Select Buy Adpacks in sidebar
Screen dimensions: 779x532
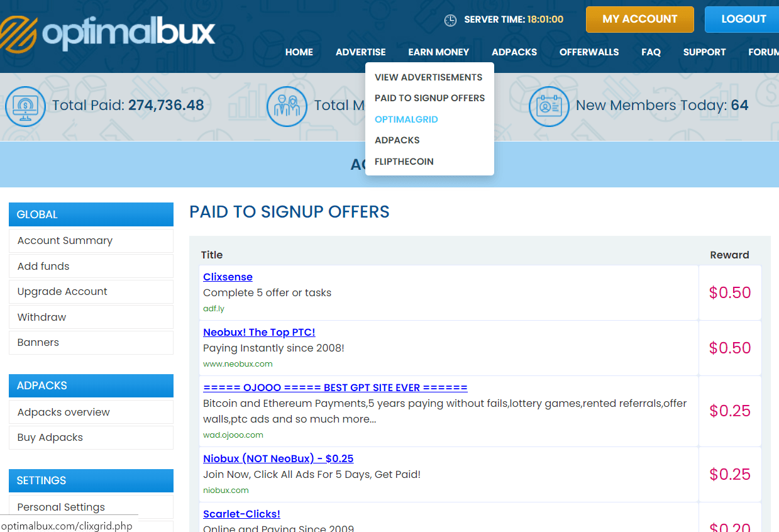pyautogui.click(x=50, y=438)
